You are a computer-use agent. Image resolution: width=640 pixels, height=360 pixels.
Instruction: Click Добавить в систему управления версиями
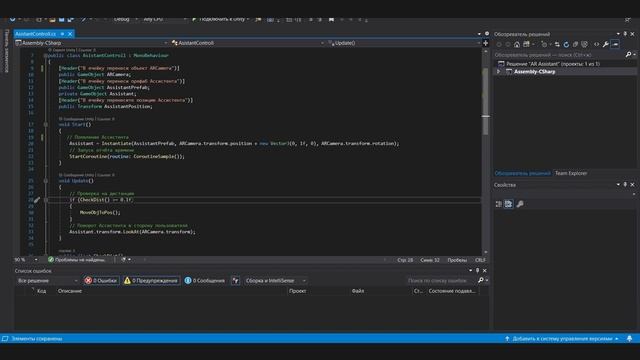tap(562, 339)
